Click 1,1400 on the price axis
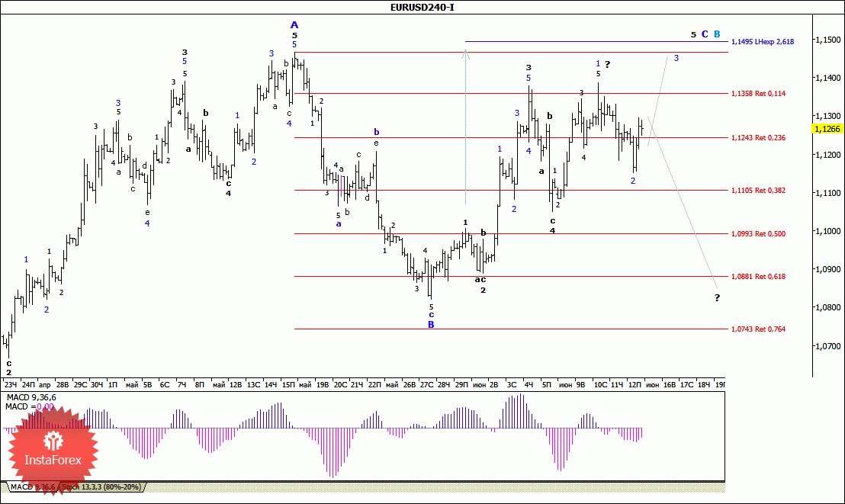 pyautogui.click(x=827, y=78)
